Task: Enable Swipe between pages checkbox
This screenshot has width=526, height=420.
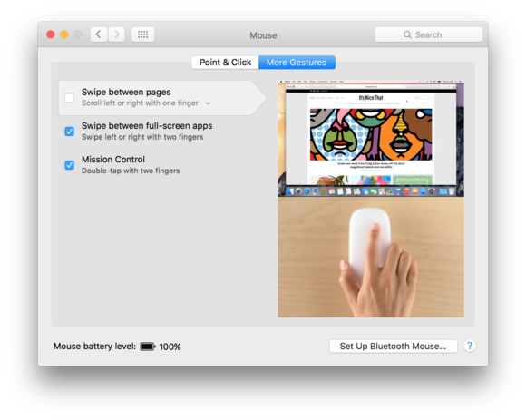Action: [70, 98]
